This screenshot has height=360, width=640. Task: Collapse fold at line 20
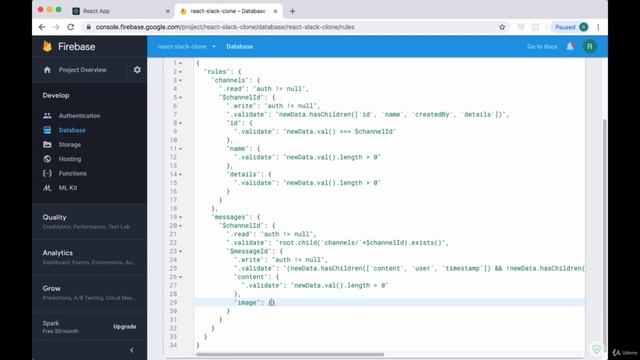pyautogui.click(x=180, y=226)
